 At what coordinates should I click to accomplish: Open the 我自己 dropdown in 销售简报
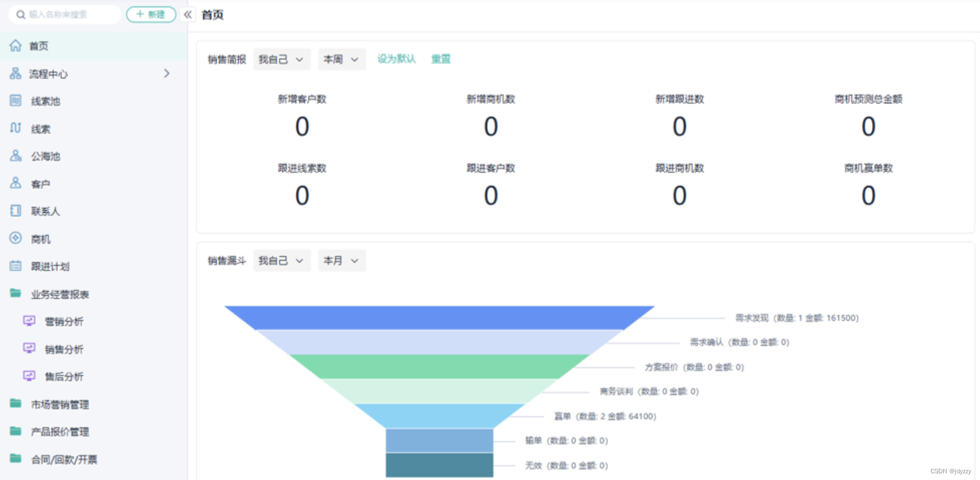coord(282,59)
